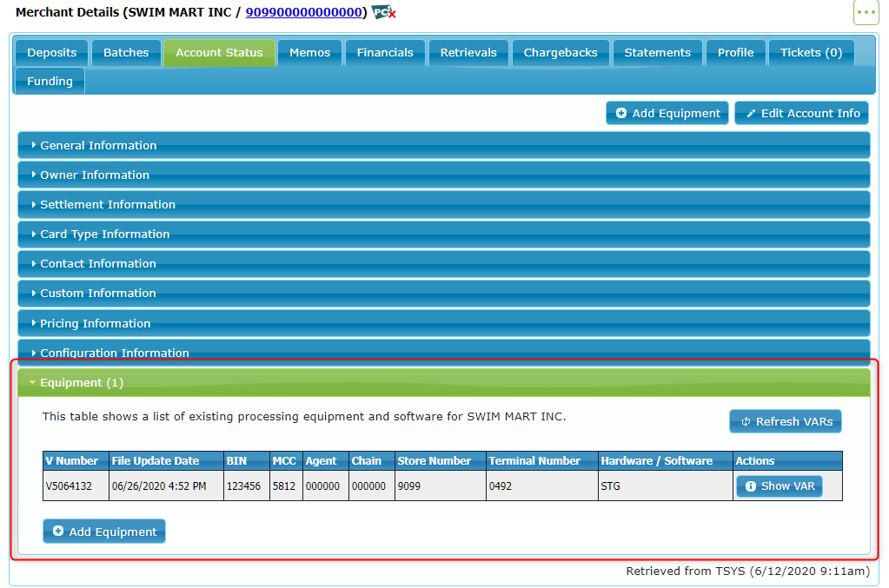Open the Batches tab

(x=126, y=53)
